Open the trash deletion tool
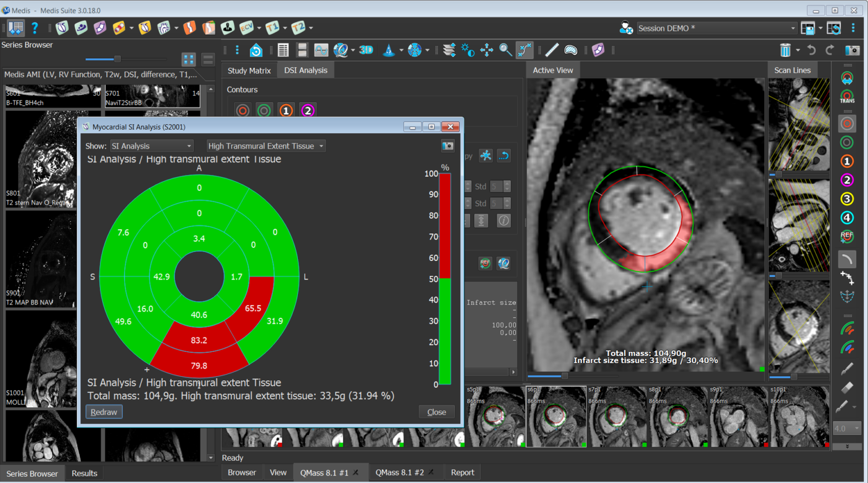The height and width of the screenshot is (483, 868). coord(786,50)
